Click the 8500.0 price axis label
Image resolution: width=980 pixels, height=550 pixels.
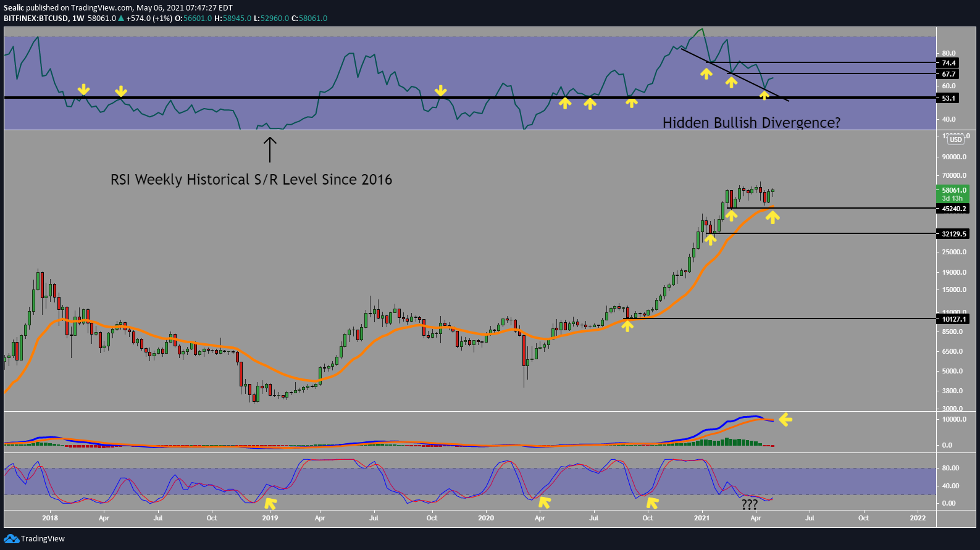(x=953, y=331)
